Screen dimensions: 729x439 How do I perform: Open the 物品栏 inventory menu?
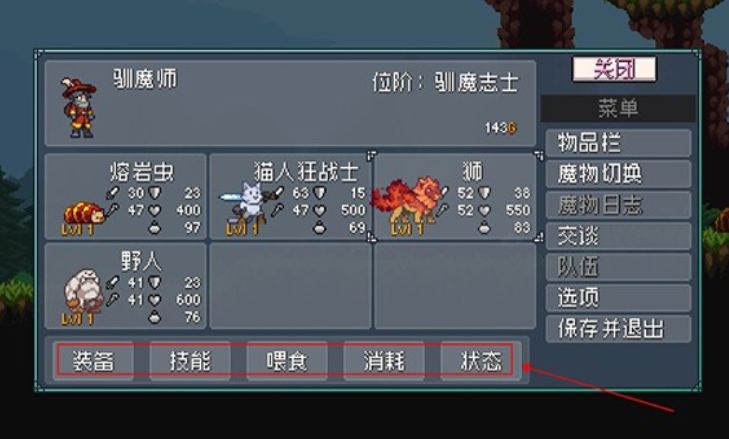click(x=618, y=143)
